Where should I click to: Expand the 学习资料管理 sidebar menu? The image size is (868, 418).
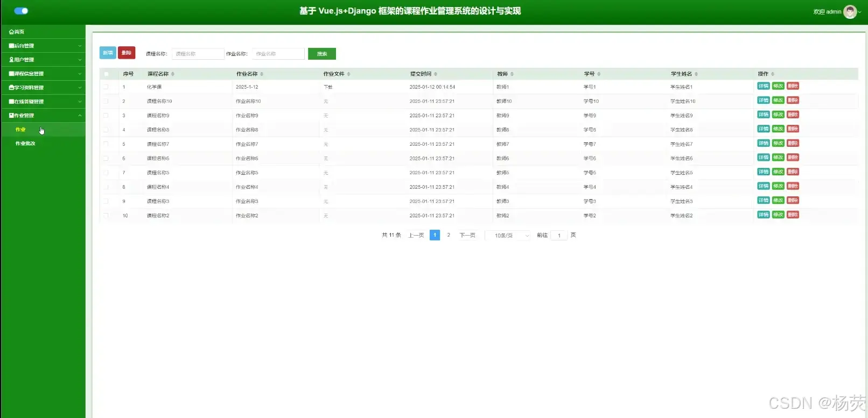(43, 88)
